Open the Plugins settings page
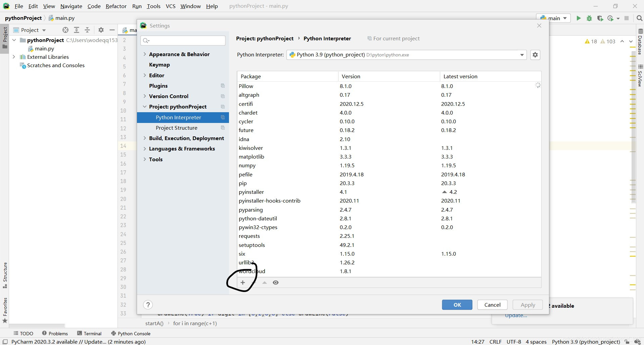The width and height of the screenshot is (644, 345). point(158,86)
